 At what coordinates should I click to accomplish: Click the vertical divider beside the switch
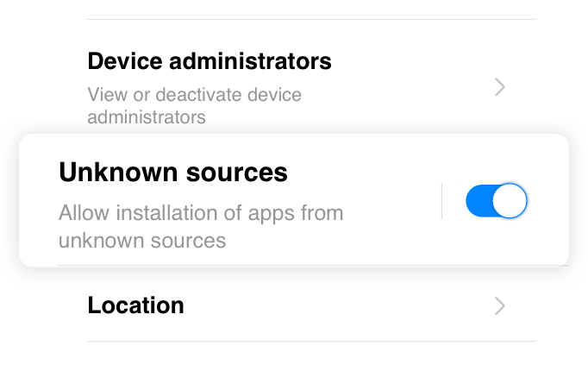pyautogui.click(x=441, y=201)
